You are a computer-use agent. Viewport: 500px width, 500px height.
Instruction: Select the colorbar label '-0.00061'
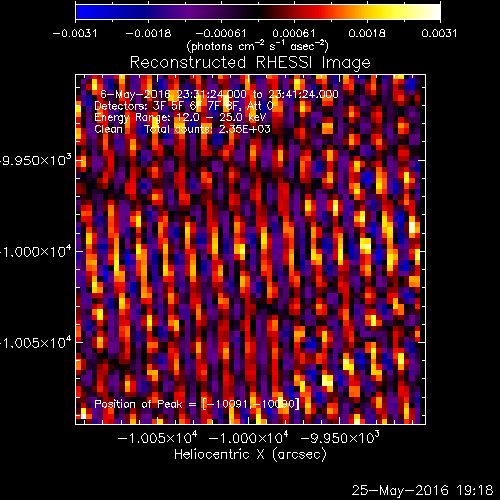point(221,33)
